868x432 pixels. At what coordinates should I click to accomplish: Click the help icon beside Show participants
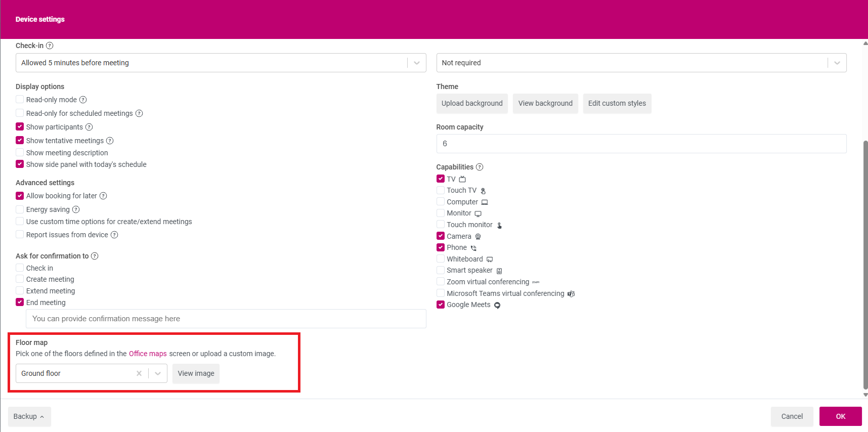click(x=89, y=127)
